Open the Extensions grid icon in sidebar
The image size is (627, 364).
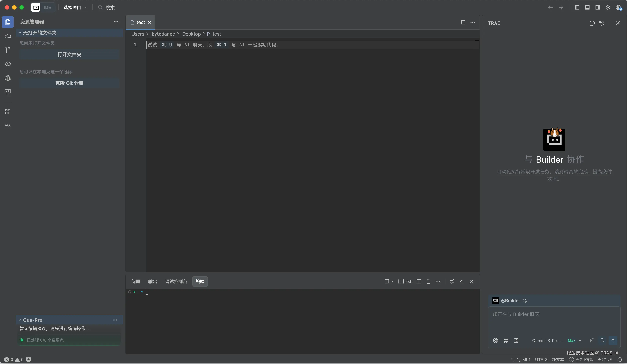pos(8,112)
